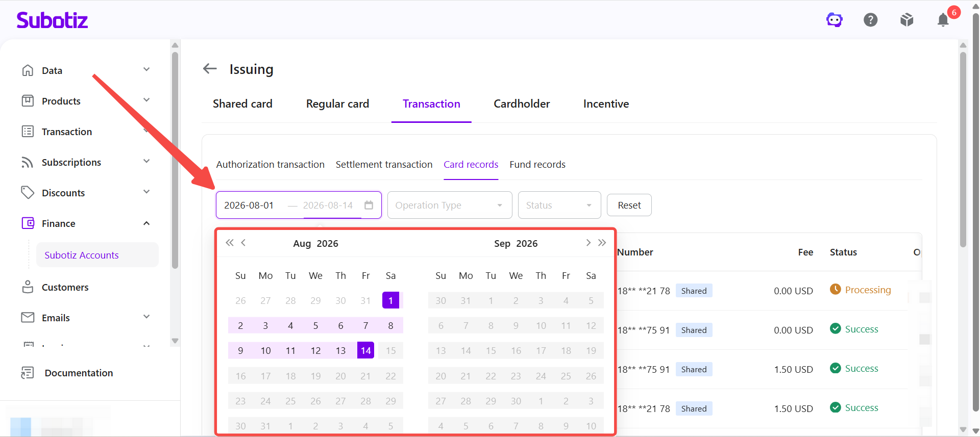The height and width of the screenshot is (437, 980).
Task: Open Authorization transaction sub-tab
Action: tap(270, 164)
